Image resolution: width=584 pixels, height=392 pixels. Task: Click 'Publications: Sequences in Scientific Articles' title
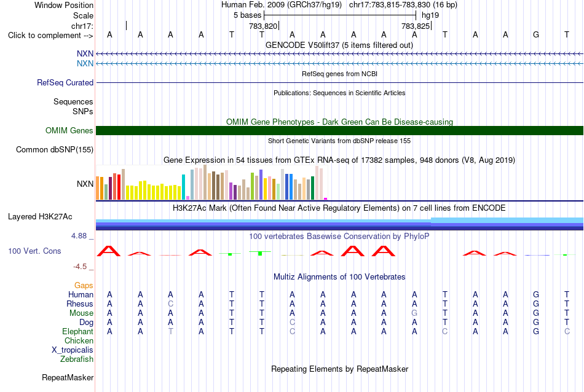pos(339,93)
